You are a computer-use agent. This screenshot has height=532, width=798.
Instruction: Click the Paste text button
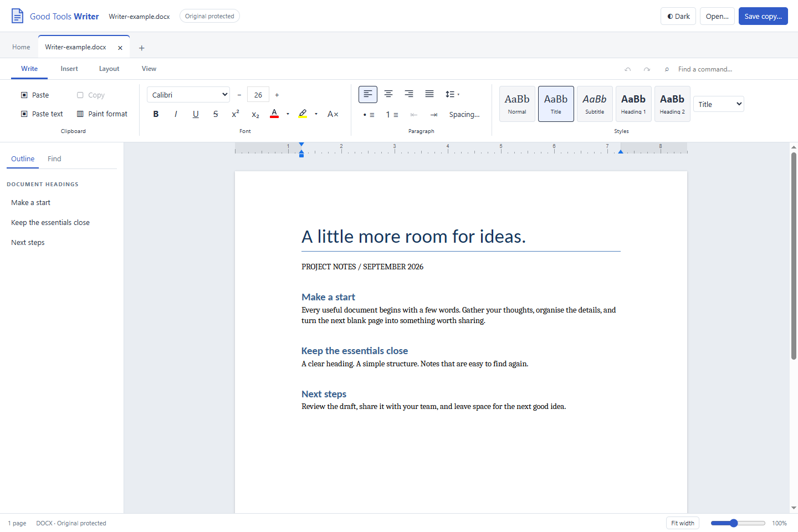(x=42, y=114)
